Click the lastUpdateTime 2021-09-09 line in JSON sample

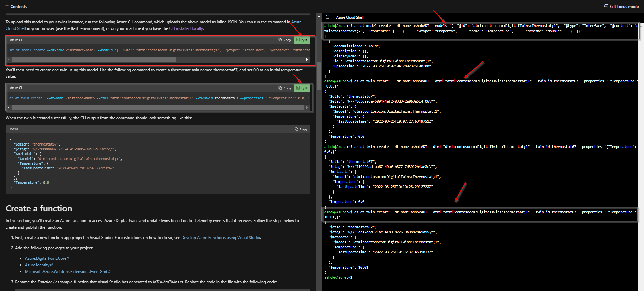click(68, 168)
